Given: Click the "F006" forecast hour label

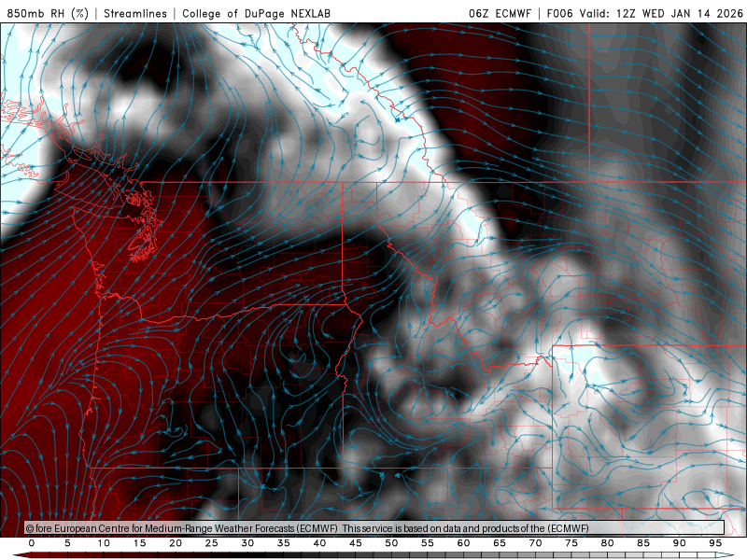Looking at the screenshot, I should [x=559, y=13].
